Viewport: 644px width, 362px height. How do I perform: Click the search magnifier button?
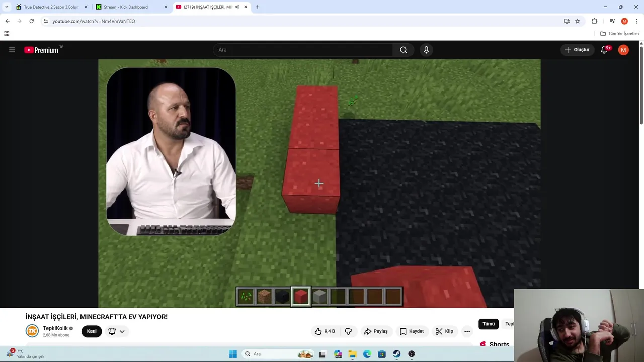click(x=404, y=50)
